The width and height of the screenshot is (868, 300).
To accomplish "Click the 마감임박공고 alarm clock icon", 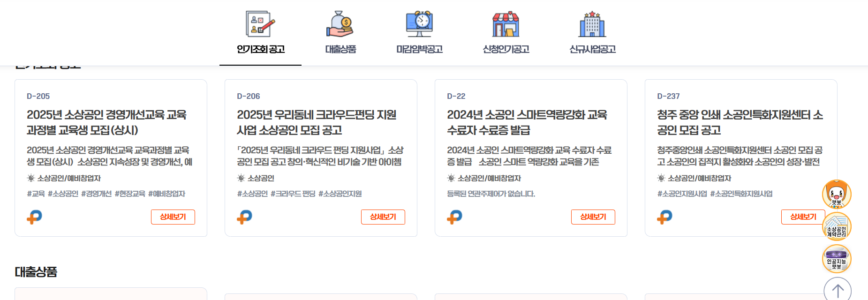I will 419,24.
